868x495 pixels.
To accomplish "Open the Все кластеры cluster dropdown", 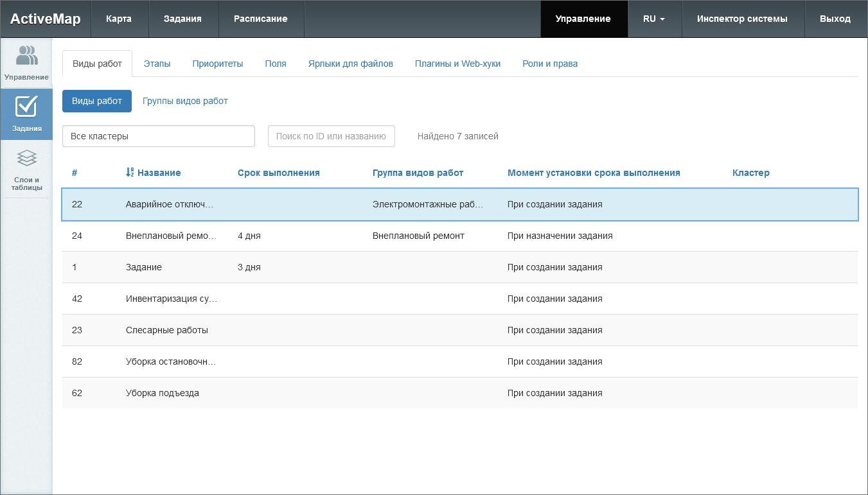I will pos(158,136).
